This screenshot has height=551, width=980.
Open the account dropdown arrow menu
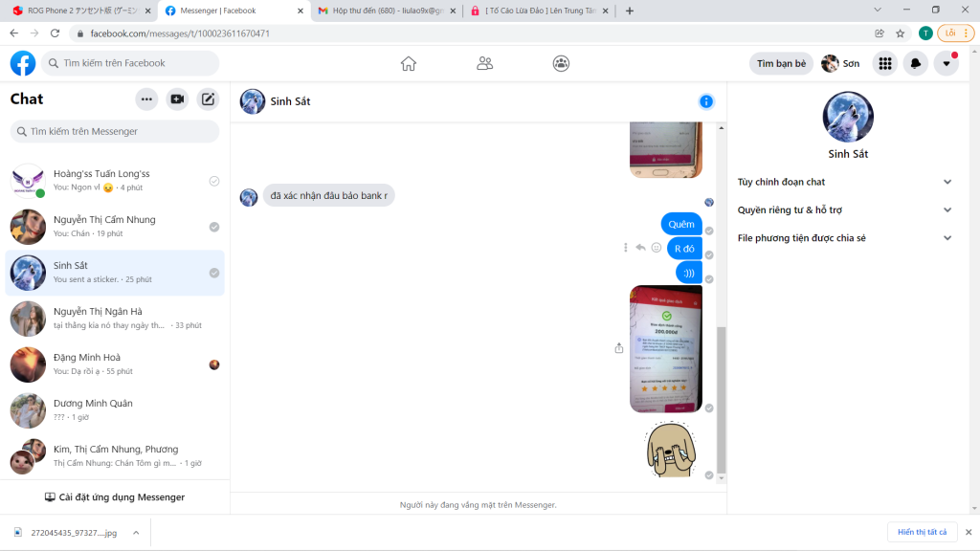click(947, 63)
